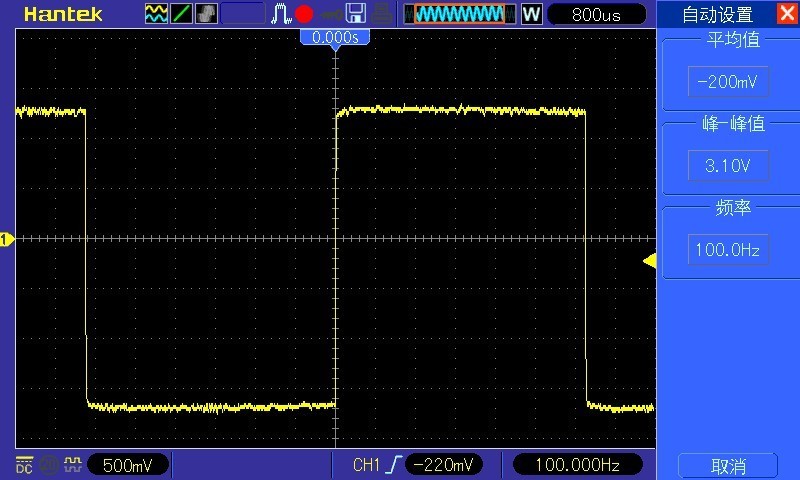The width and height of the screenshot is (800, 480).
Task: Click the 100.000Hz frequency counter readout
Action: [x=575, y=465]
